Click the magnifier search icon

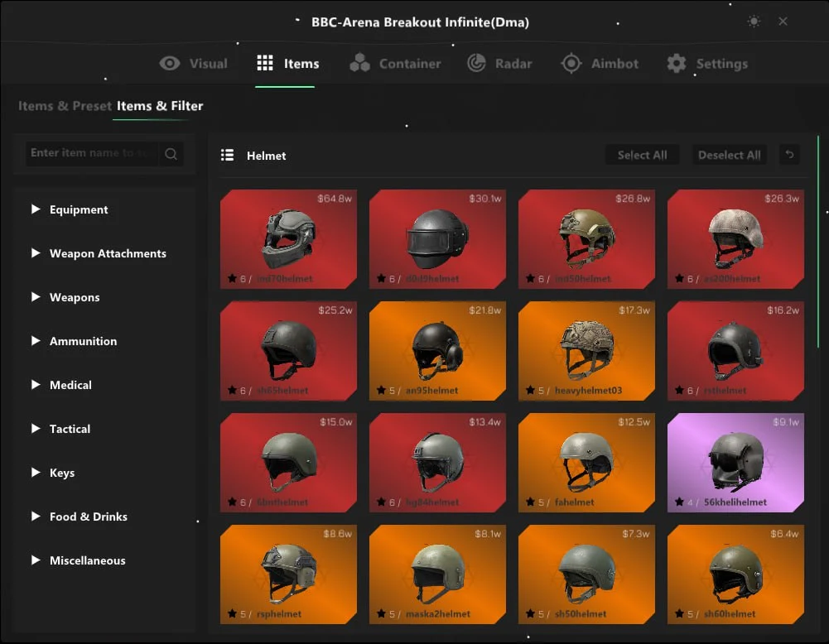point(171,154)
